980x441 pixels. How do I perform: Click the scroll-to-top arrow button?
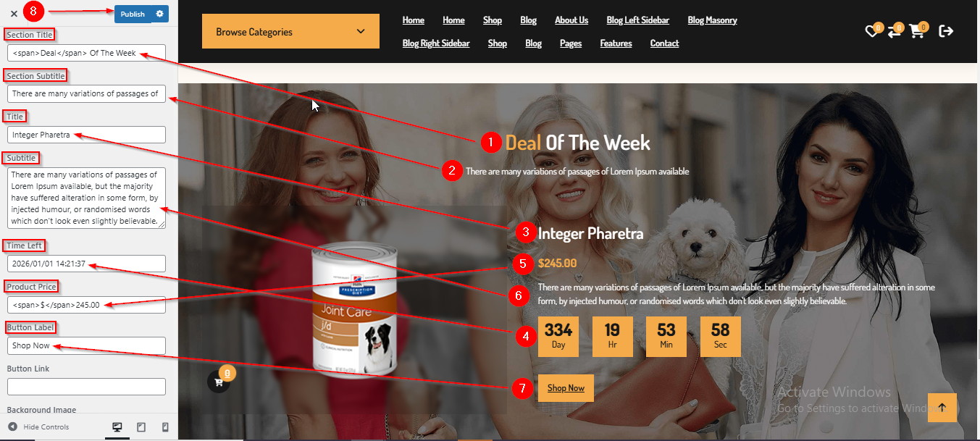point(942,408)
